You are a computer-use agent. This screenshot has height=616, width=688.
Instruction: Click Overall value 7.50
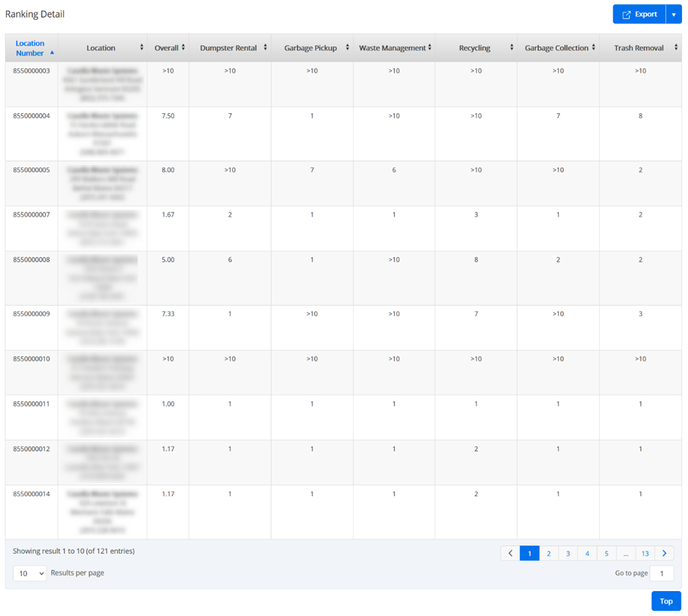click(x=168, y=116)
